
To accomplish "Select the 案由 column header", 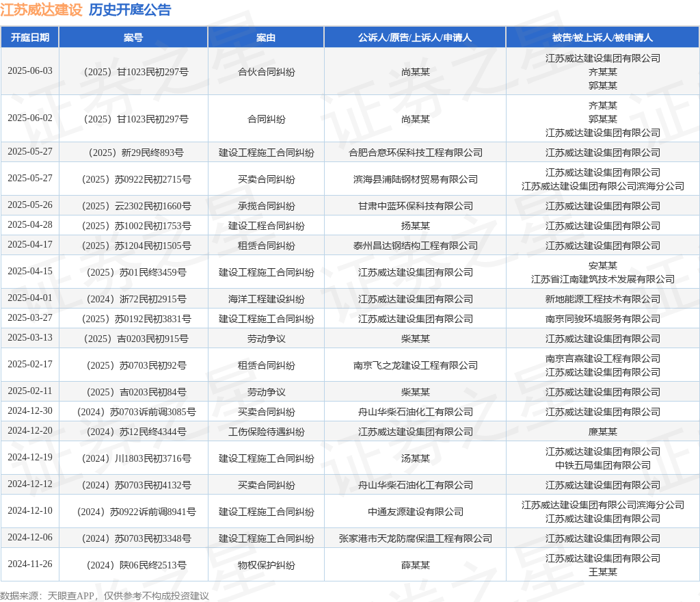I will [266, 38].
